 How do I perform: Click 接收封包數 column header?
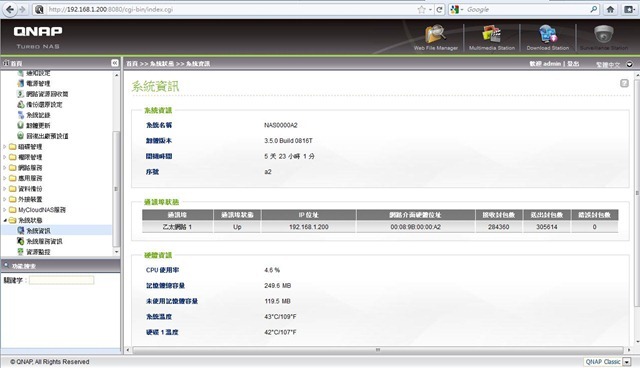(x=498, y=215)
